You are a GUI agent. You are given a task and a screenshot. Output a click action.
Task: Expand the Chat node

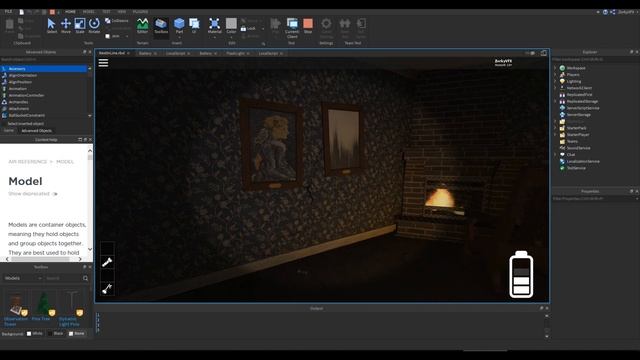(555, 155)
